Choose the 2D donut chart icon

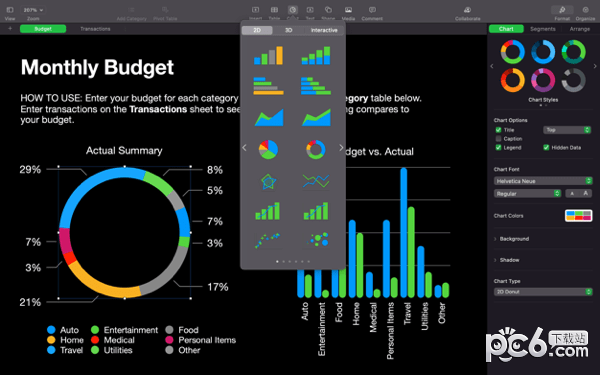(x=316, y=149)
